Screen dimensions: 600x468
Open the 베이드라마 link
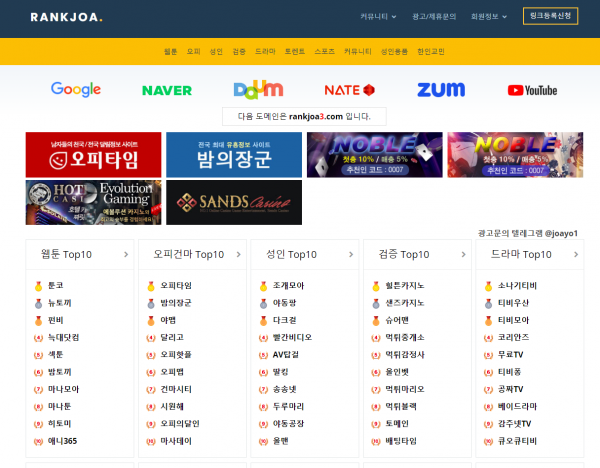(x=517, y=406)
